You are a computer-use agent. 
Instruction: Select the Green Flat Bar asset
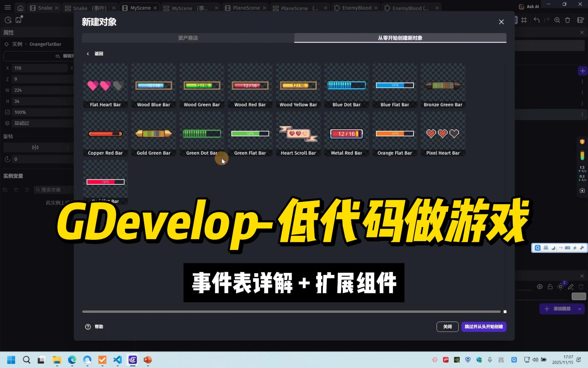250,134
